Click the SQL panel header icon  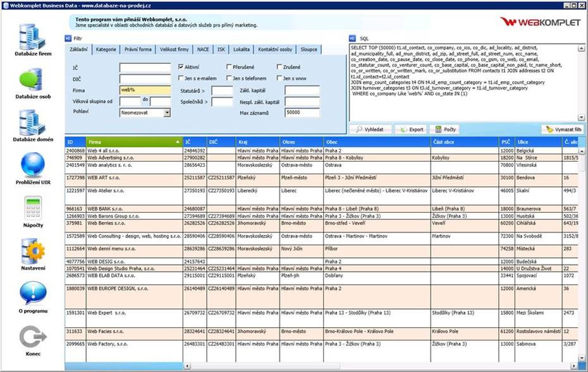352,39
